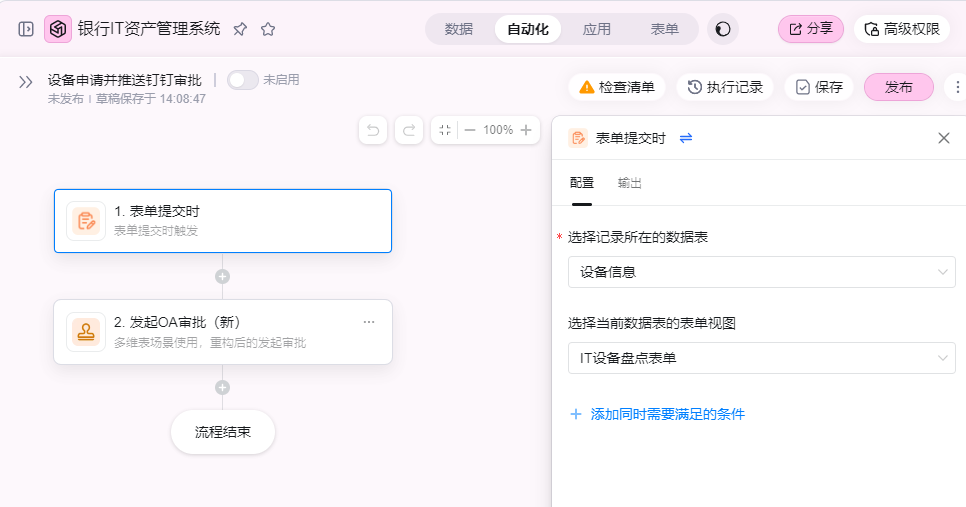Click the pink app cube logo icon
The image size is (966, 507).
click(x=58, y=29)
